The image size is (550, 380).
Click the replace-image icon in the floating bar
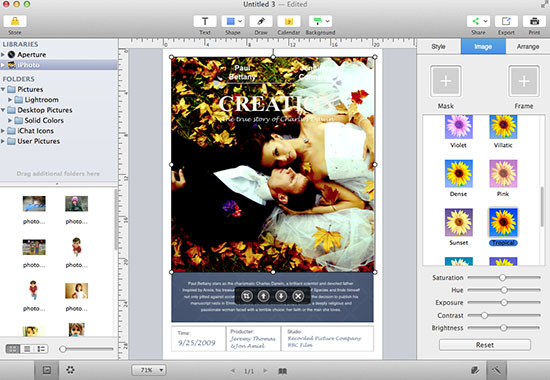[247, 296]
